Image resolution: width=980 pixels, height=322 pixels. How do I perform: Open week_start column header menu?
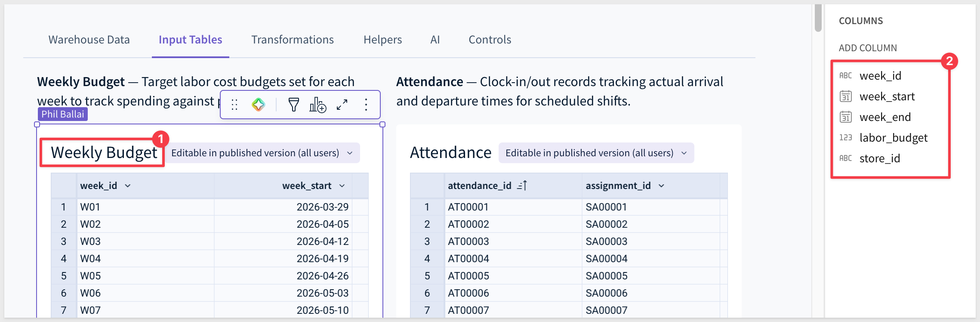342,186
